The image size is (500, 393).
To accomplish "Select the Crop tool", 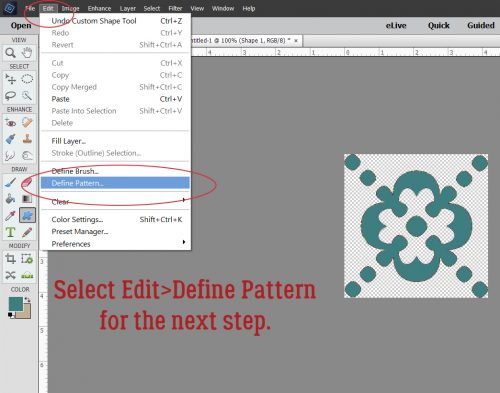I will 10,259.
